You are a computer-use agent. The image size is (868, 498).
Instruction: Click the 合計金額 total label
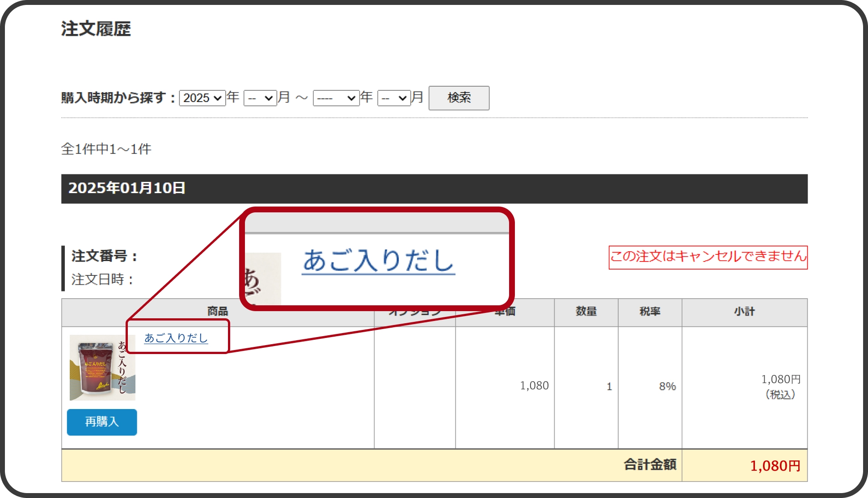point(649,465)
